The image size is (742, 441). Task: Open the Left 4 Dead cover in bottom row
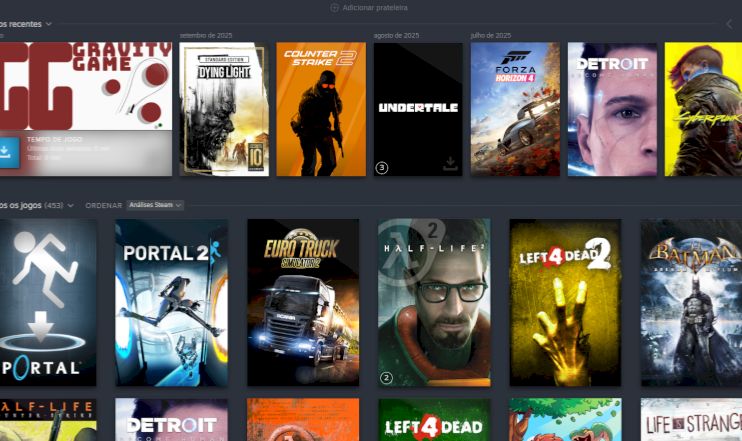[434, 420]
